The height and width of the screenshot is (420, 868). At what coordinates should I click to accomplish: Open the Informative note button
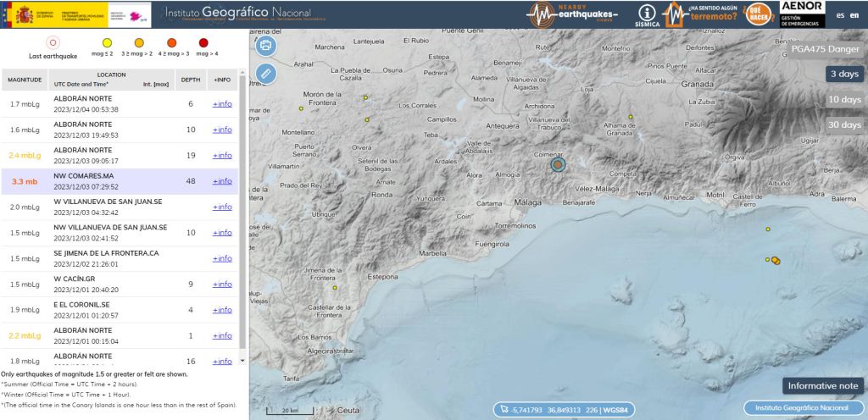pos(822,386)
